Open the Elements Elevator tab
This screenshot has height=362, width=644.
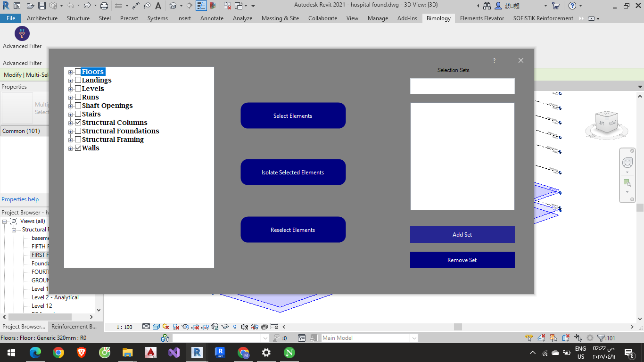point(482,18)
